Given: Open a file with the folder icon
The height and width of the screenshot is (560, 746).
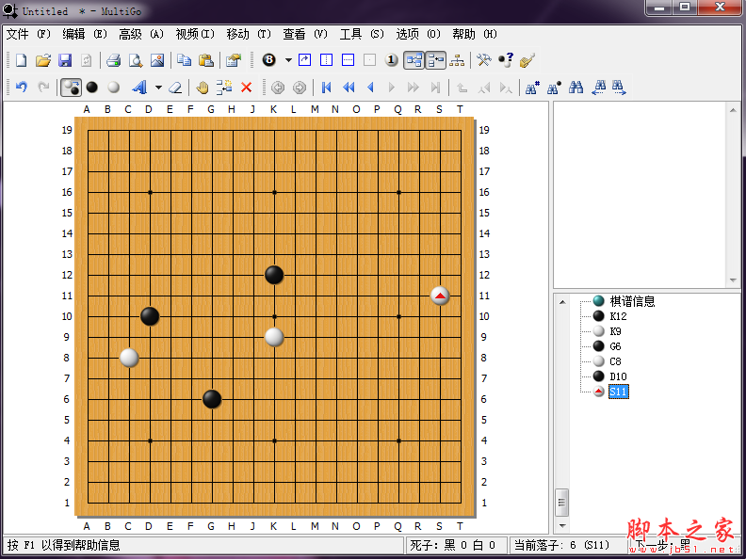Looking at the screenshot, I should (42, 60).
